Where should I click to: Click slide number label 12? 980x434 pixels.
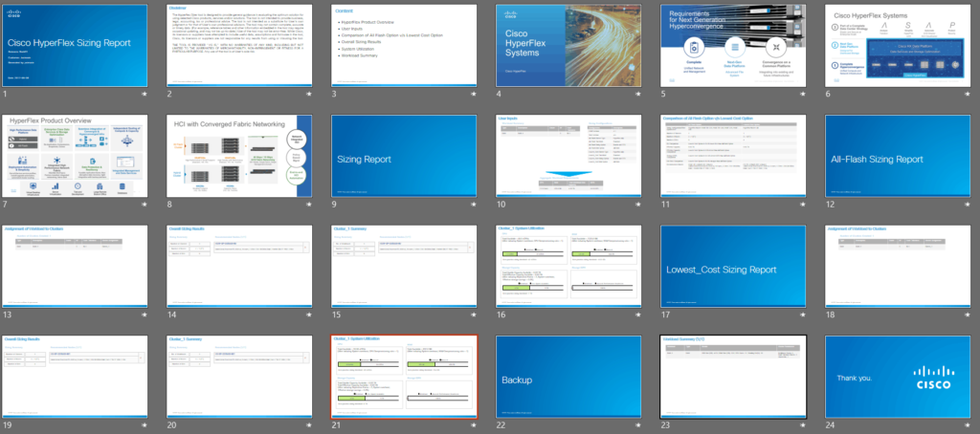(830, 205)
